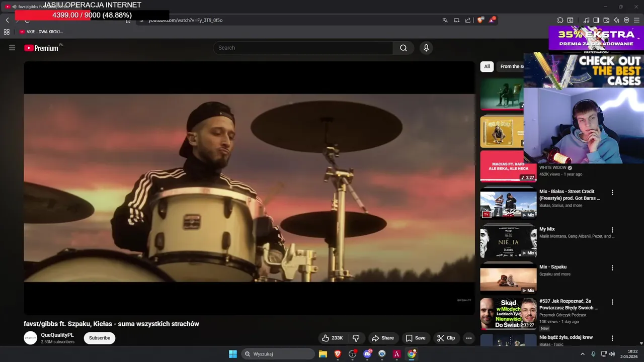The height and width of the screenshot is (362, 644).
Task: Open the volume speaker tray icon
Action: click(612, 354)
